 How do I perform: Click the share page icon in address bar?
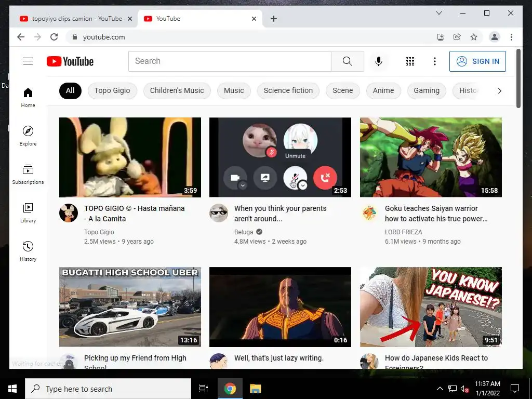pyautogui.click(x=457, y=37)
